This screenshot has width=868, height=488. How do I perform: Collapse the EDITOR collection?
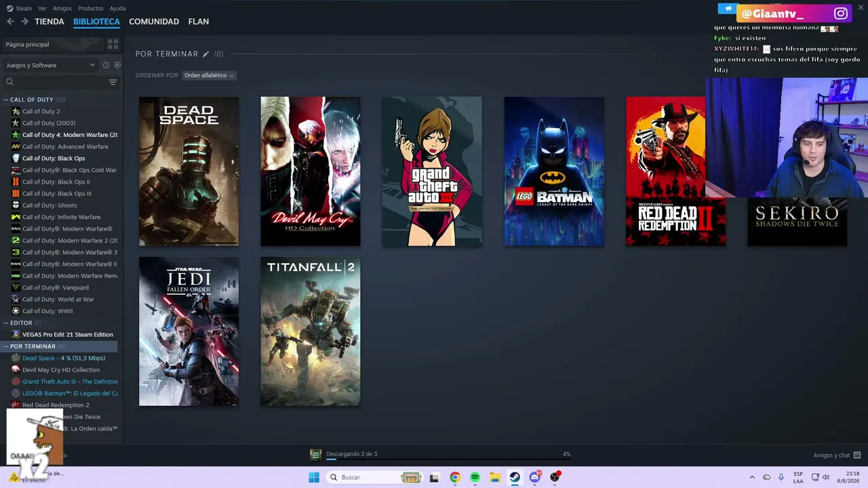(x=6, y=323)
